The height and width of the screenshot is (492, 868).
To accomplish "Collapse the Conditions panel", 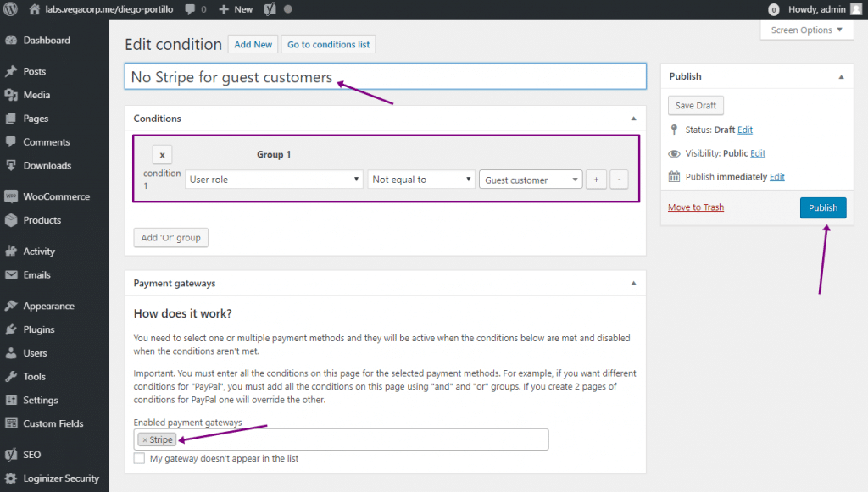I will click(x=633, y=119).
